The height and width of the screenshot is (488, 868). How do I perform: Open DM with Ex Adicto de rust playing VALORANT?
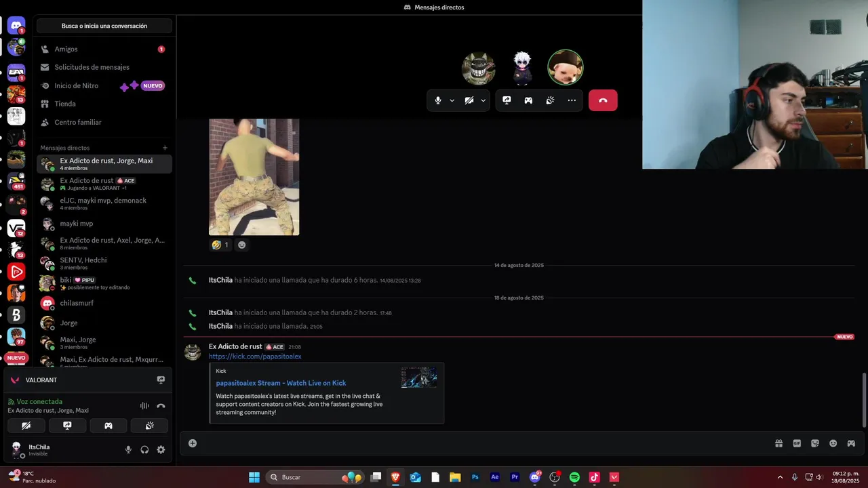point(104,184)
